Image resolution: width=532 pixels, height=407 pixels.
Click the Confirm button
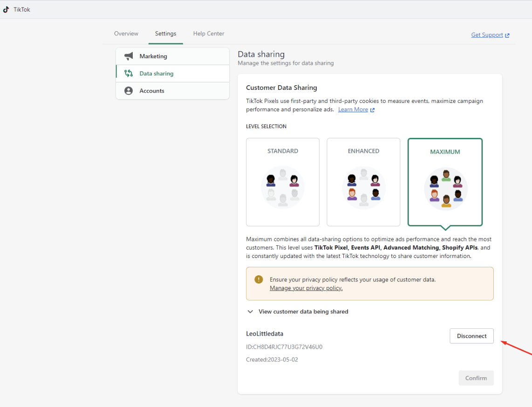pyautogui.click(x=476, y=378)
